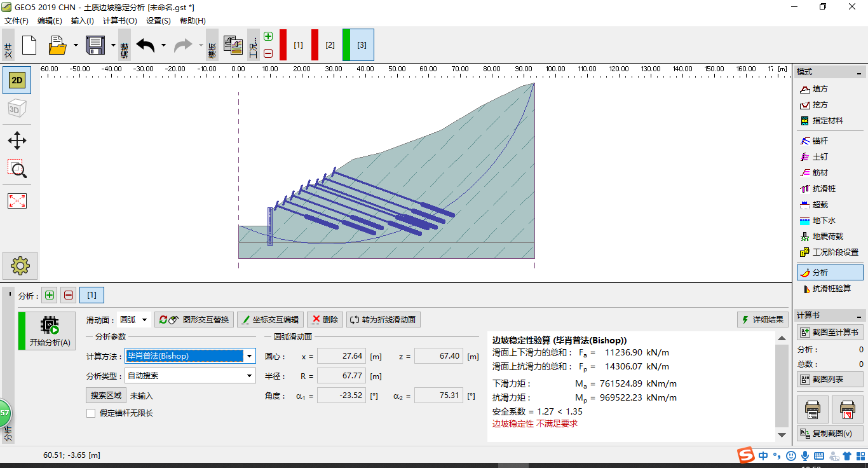This screenshot has height=468, width=868.
Task: Open the 锚杆 anchors mode
Action: (x=829, y=141)
